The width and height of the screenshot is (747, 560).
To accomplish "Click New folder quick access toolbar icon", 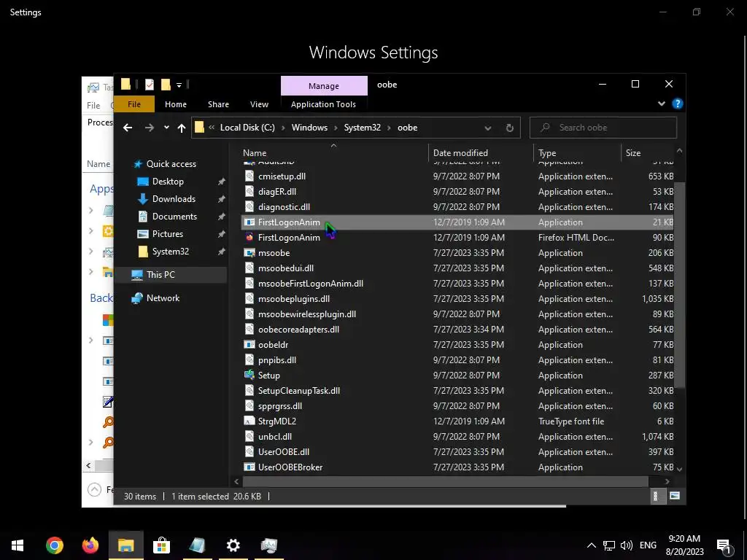I will coord(166,85).
